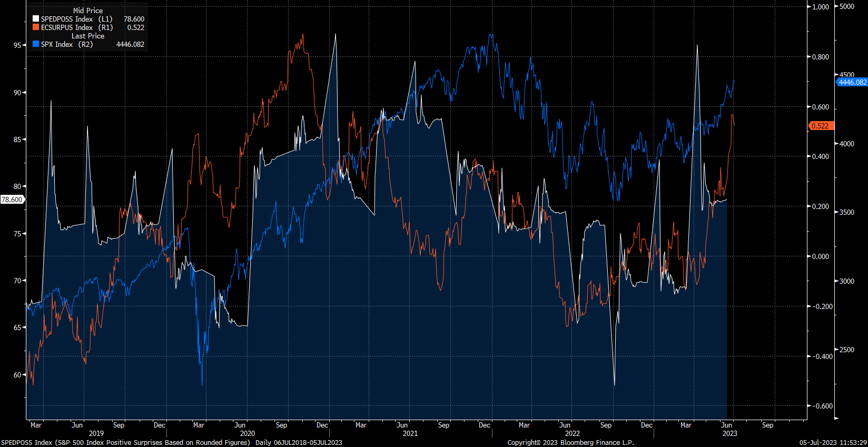868x447 pixels.
Task: Click the 75 left axis label
Action: click(17, 234)
